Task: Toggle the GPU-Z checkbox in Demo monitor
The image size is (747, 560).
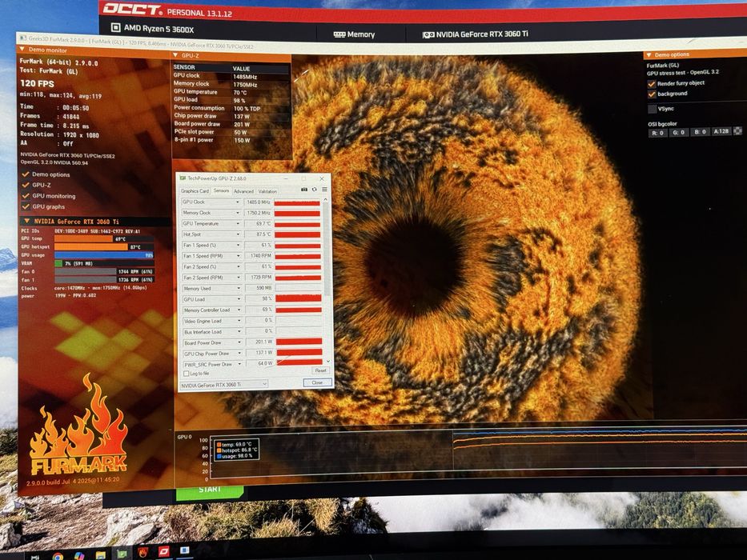Action: [26, 185]
